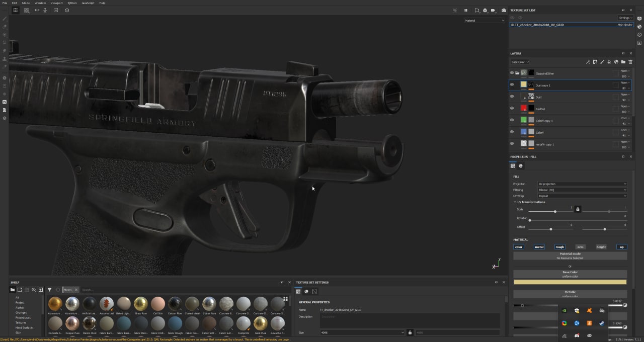
Task: Click the vertical mirror icon in top toolbar
Action: 45,10
